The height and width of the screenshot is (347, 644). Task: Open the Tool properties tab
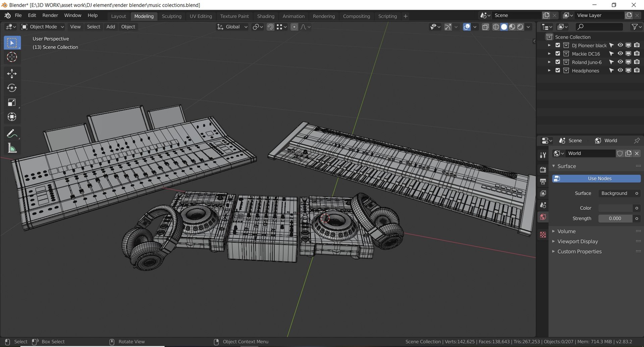[x=543, y=155]
